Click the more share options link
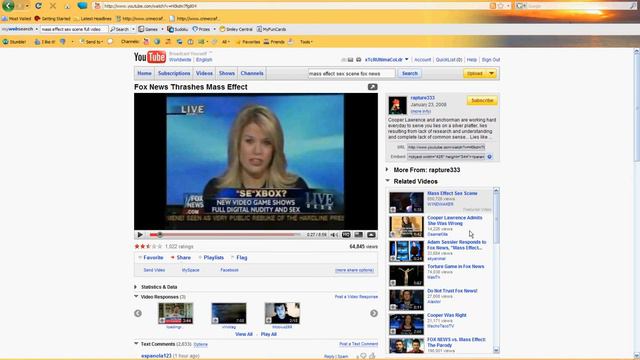The height and width of the screenshot is (360, 640). pos(354,270)
